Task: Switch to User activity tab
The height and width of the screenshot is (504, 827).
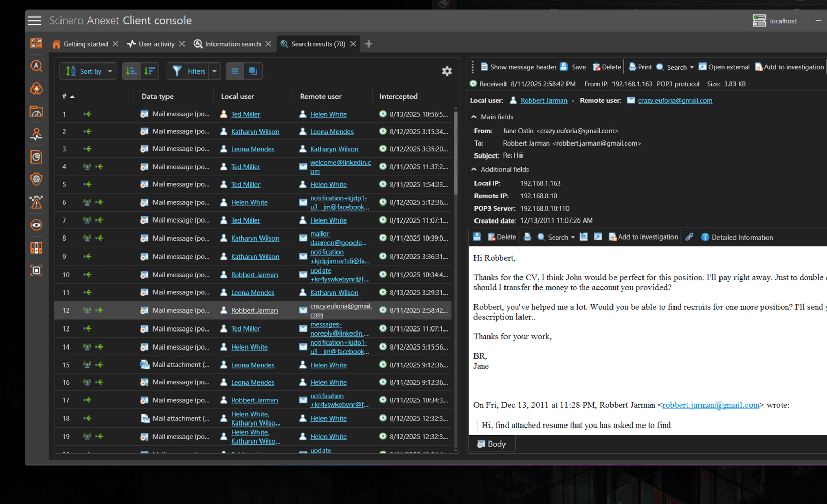Action: click(x=151, y=44)
